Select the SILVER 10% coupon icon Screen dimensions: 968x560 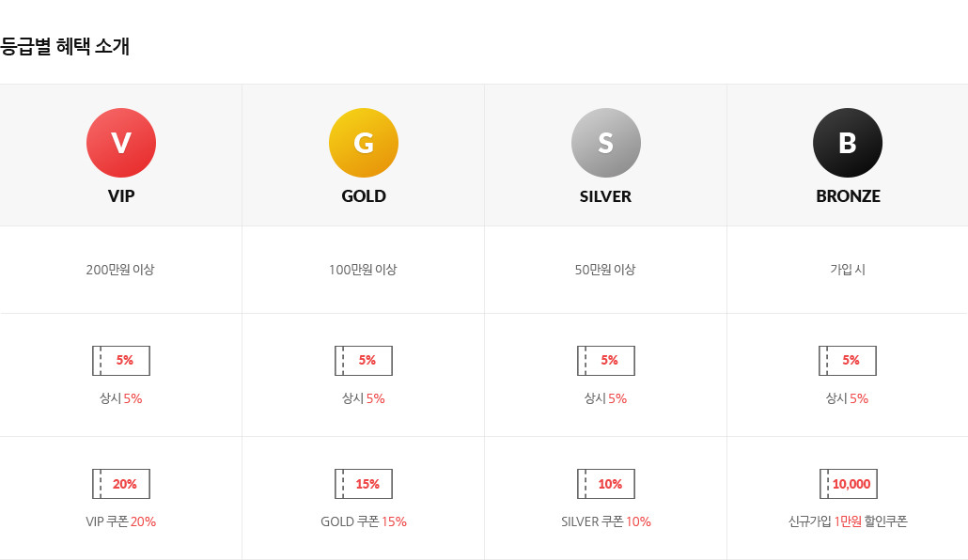(605, 484)
